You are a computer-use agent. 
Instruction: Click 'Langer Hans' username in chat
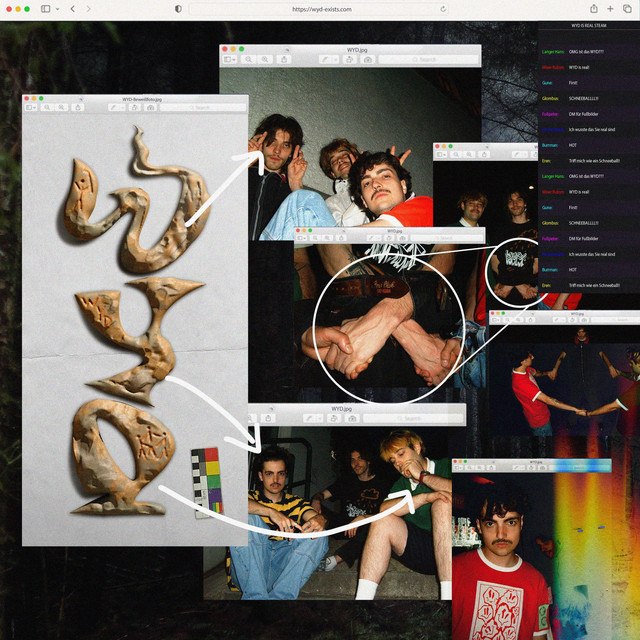pyautogui.click(x=551, y=50)
